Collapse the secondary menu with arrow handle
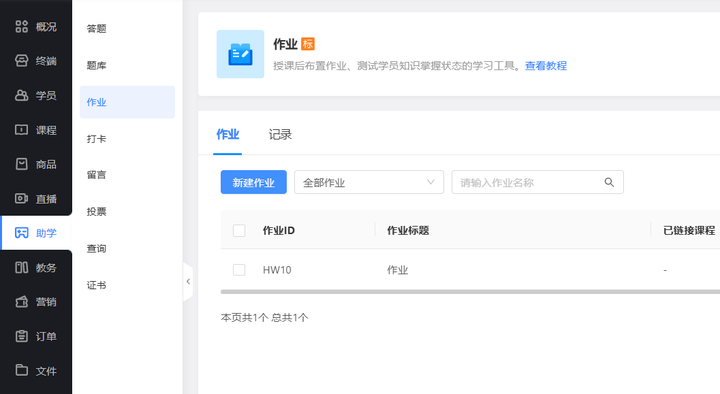720x394 pixels. click(188, 281)
